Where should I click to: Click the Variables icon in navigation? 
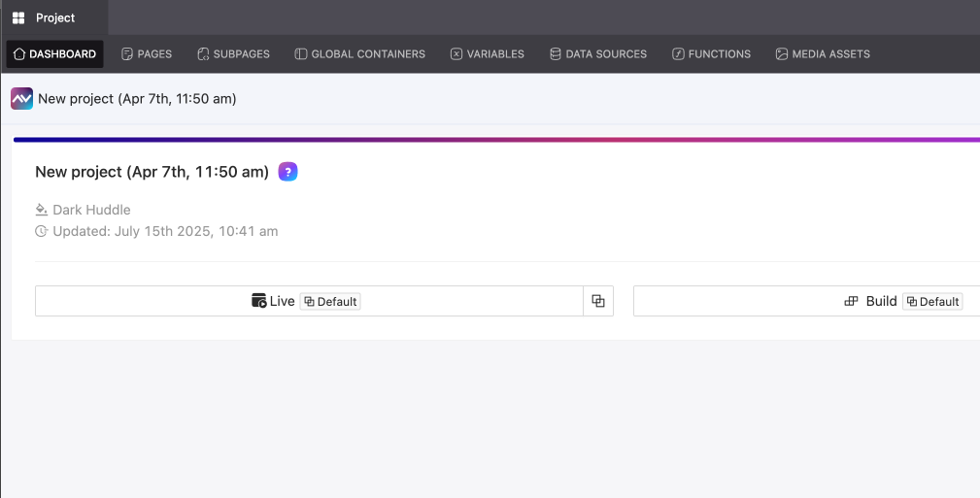(x=456, y=54)
